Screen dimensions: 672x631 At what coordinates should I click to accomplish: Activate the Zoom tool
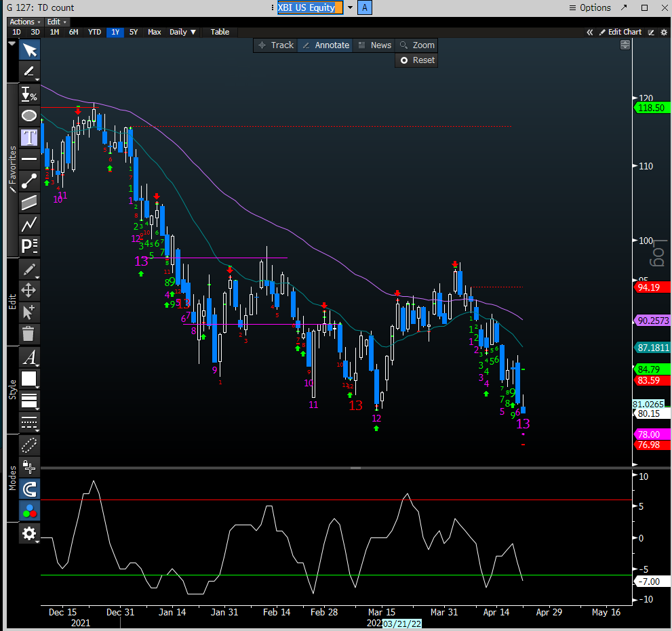(x=416, y=45)
